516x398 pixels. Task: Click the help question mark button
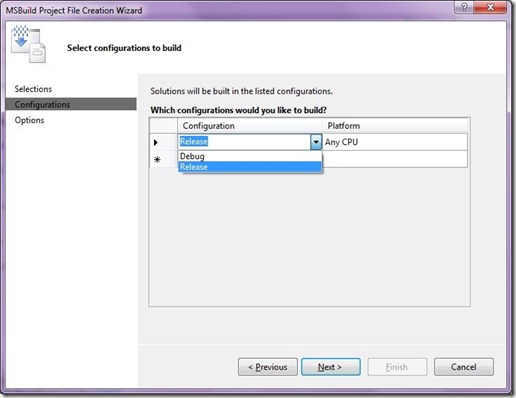[464, 7]
